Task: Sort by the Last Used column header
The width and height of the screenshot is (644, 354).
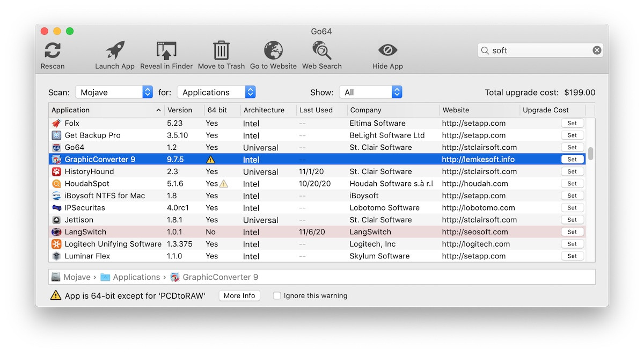Action: click(321, 110)
